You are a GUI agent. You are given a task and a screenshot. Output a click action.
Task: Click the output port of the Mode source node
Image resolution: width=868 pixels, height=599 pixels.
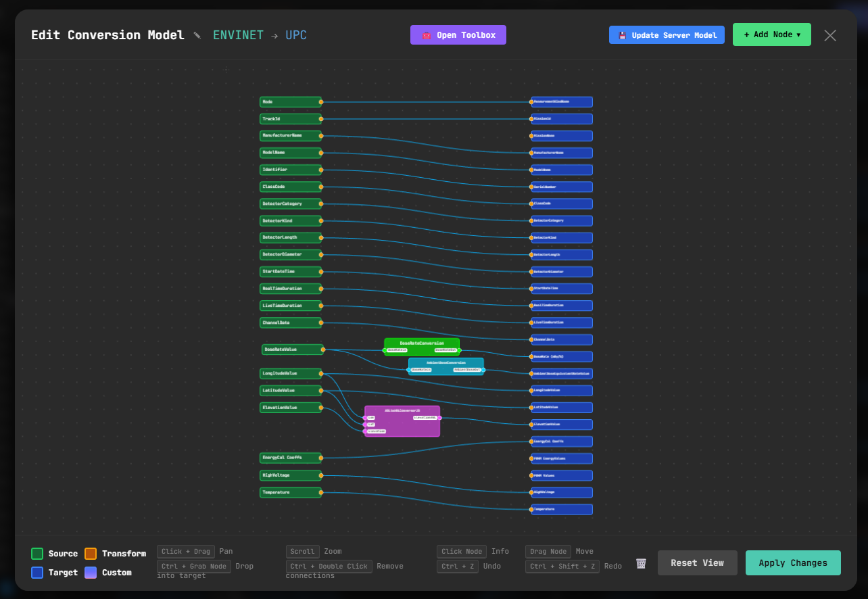(321, 102)
